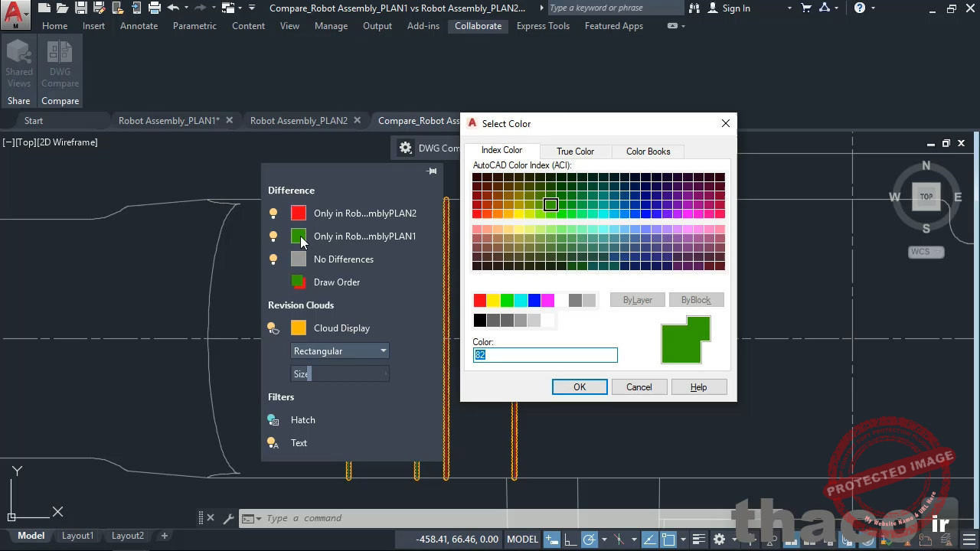Toggle polar tracking in the status bar
980x551 pixels.
(x=590, y=540)
